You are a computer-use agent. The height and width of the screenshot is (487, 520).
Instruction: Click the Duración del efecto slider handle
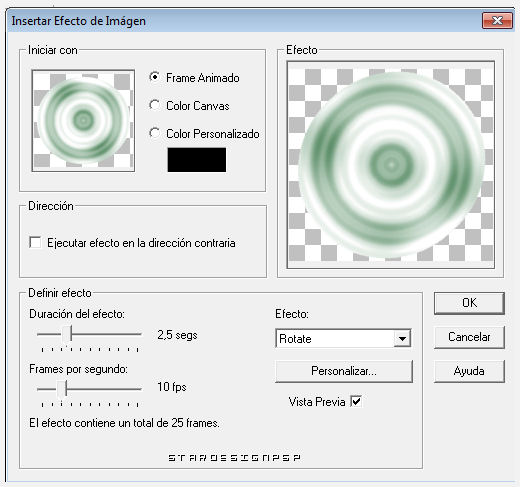click(68, 334)
